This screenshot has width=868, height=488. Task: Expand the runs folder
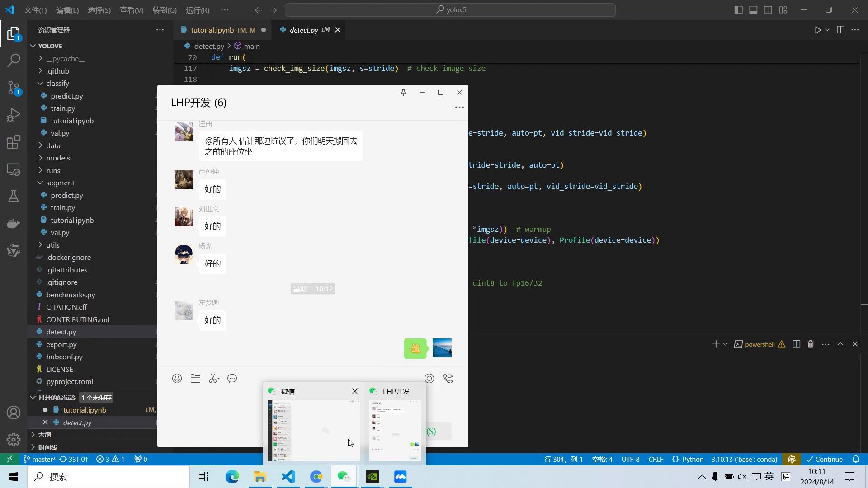[40, 170]
